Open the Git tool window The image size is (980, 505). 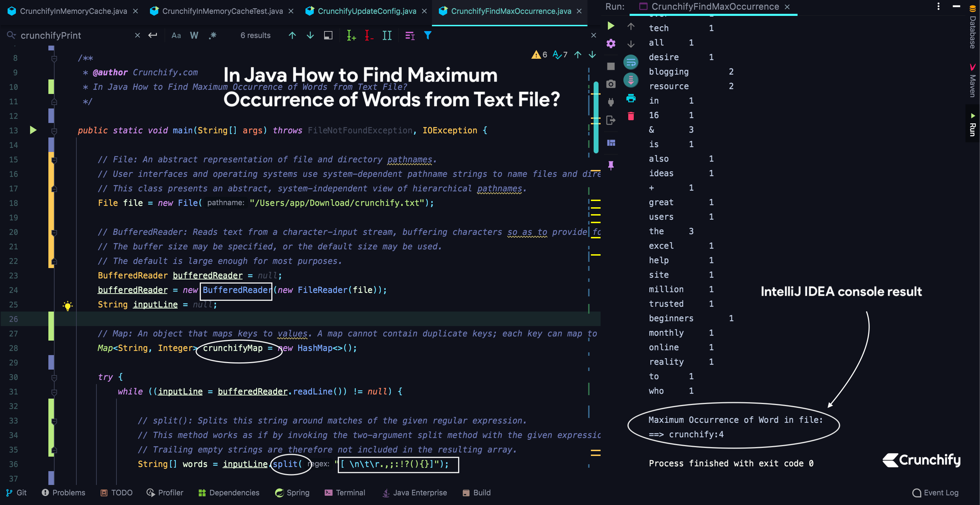point(17,493)
